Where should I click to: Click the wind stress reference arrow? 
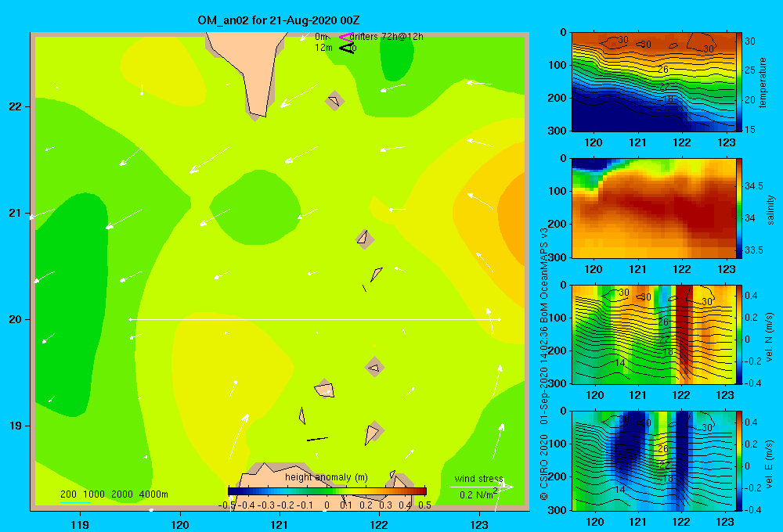[481, 487]
